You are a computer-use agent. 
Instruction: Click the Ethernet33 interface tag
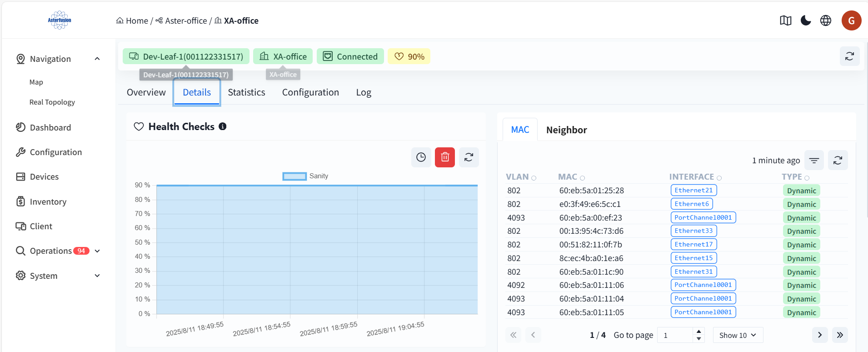point(693,231)
